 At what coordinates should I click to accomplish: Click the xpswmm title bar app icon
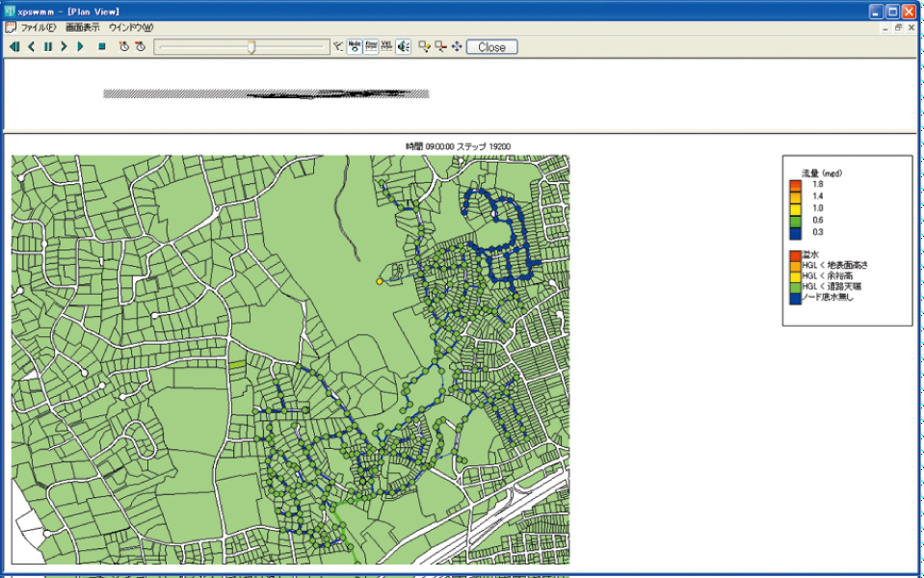(x=10, y=12)
